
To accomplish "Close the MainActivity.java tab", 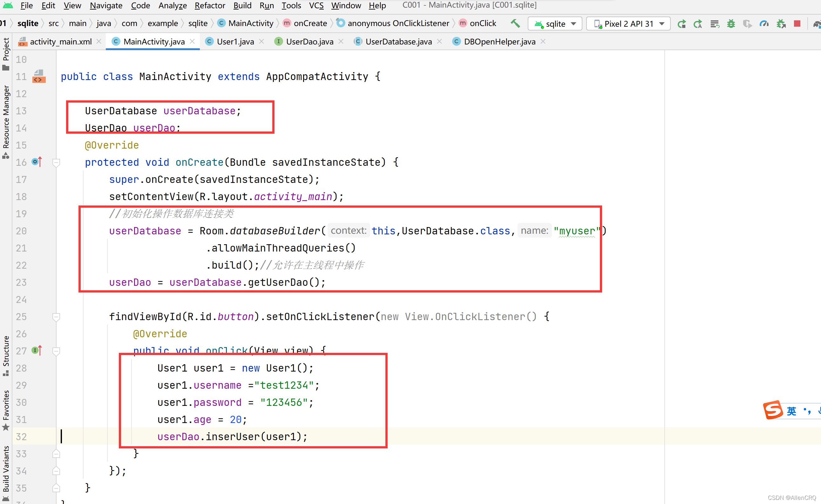I will pos(192,41).
